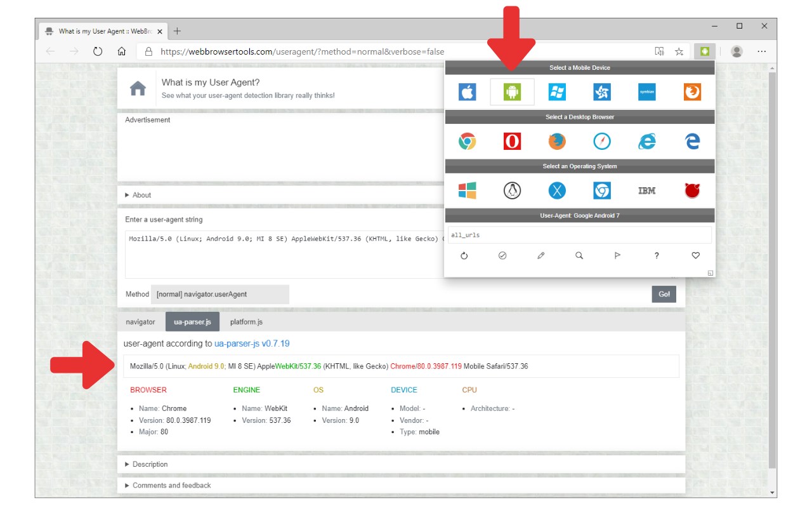Screen dimensions: 812x508
Task: Click the Go! button
Action: [664, 294]
